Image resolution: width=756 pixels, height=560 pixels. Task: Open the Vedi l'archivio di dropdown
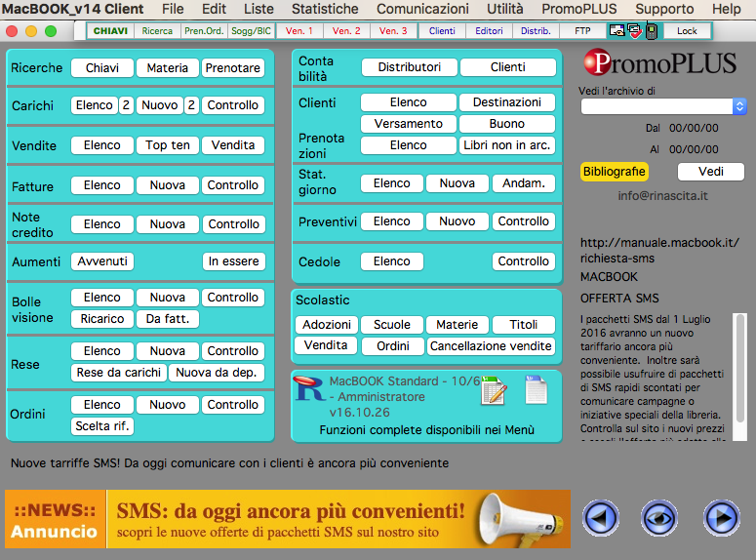click(663, 106)
